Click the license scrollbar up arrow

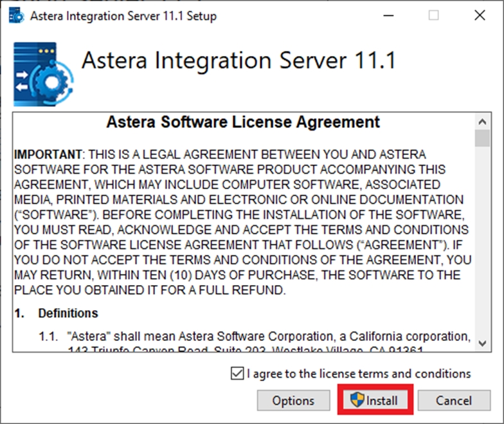pyautogui.click(x=482, y=121)
